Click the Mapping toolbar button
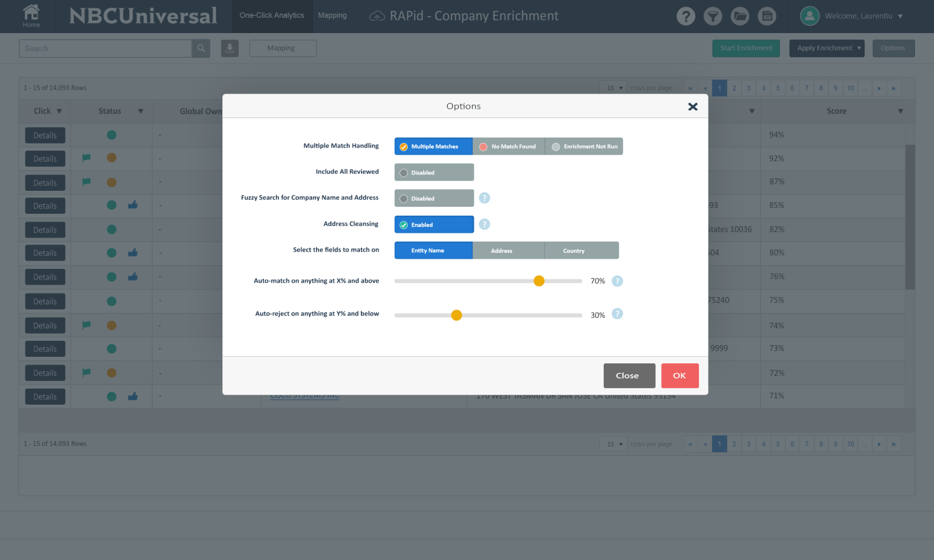The width and height of the screenshot is (934, 560). [282, 48]
